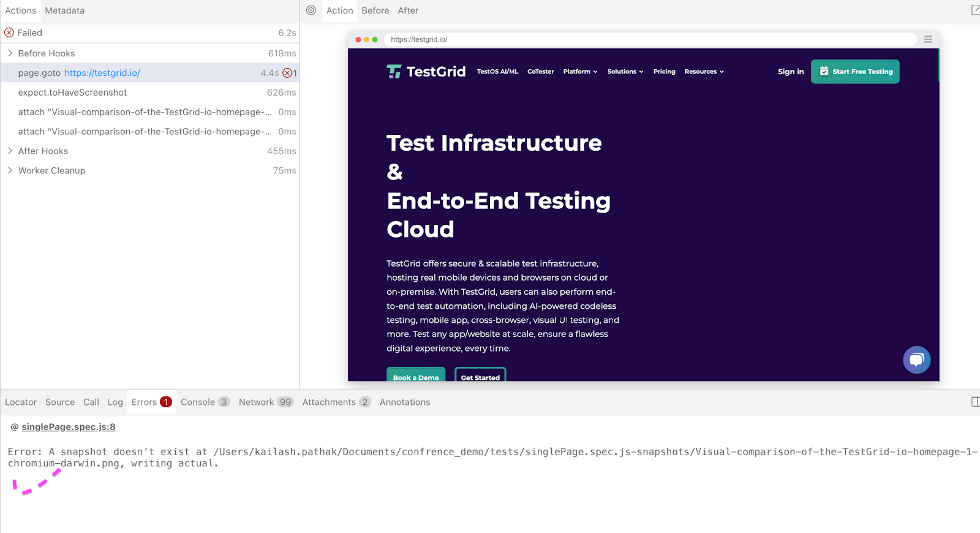
Task: Select the second attach Visual-comparison row
Action: 150,132
